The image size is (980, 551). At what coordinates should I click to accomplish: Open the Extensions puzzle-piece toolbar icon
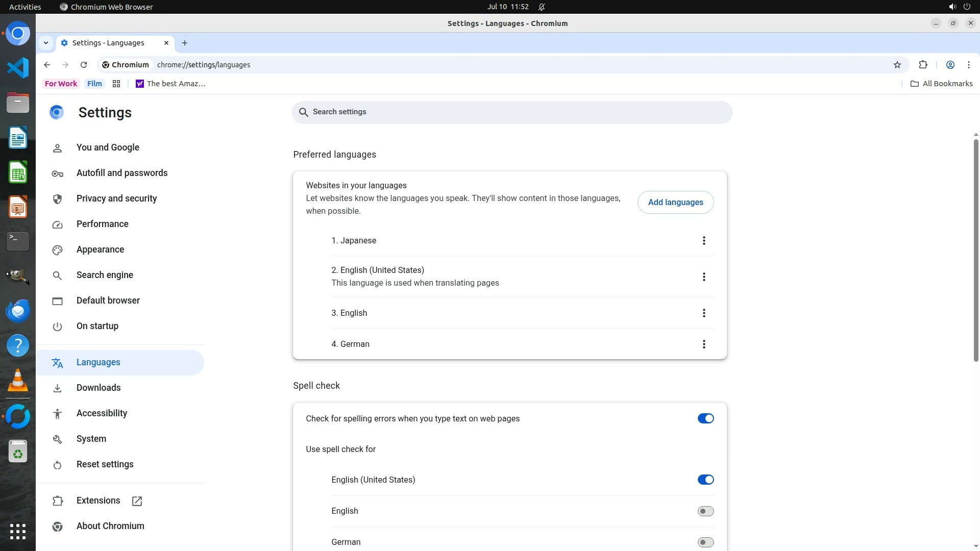coord(923,65)
